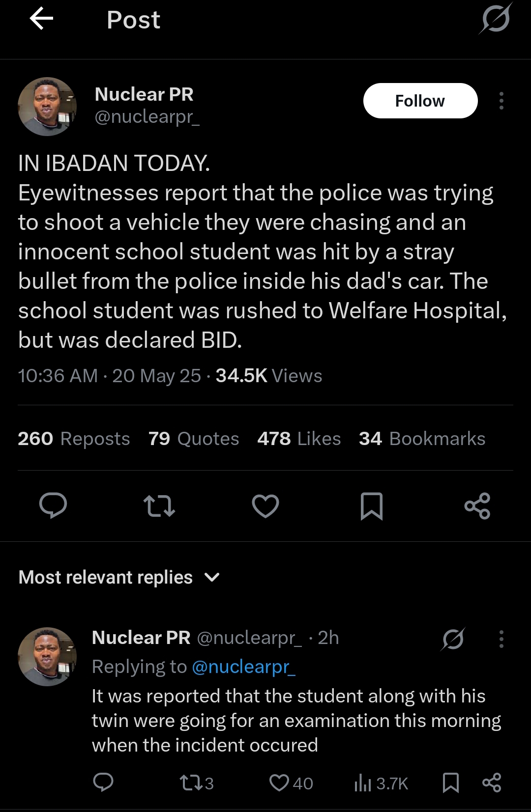This screenshot has height=812, width=531.
Task: Open Nuclear PR's profile picture
Action: (x=47, y=107)
